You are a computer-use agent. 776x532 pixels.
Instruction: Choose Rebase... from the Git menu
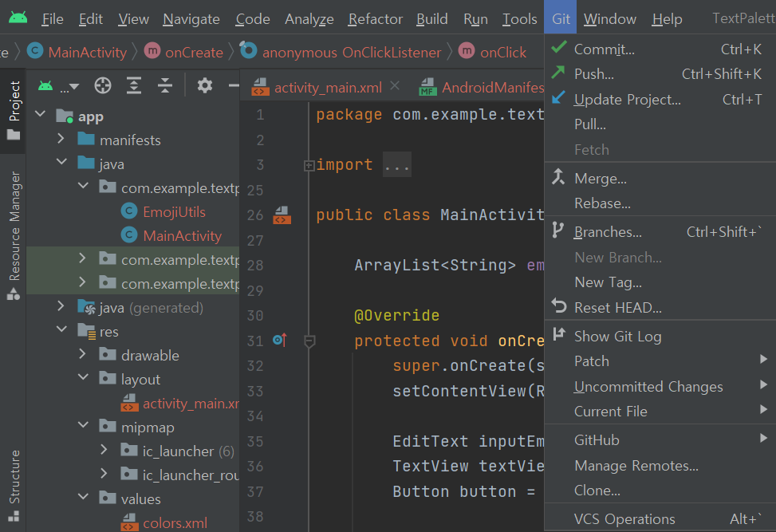coord(660,203)
